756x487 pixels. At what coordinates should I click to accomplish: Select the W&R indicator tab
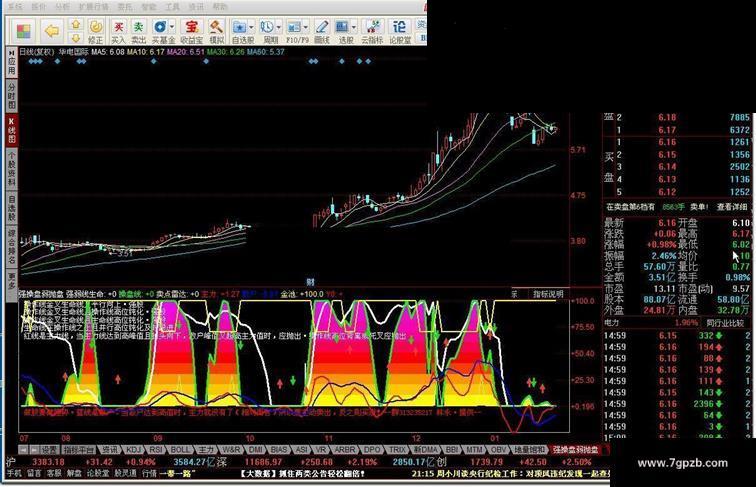231,449
